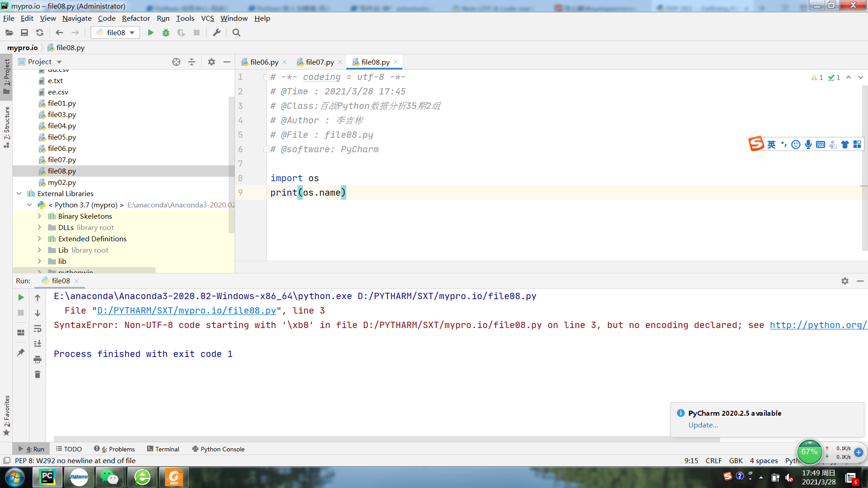This screenshot has height=488, width=868.
Task: Open file08 run configuration dropdown
Action: (x=115, y=33)
